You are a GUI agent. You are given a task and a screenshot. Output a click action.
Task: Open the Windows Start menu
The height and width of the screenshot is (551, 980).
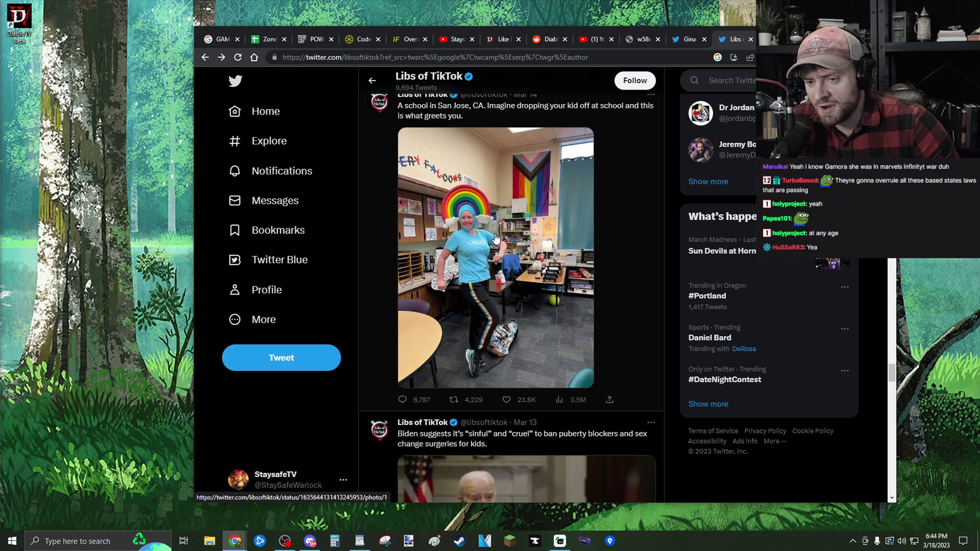point(12,541)
